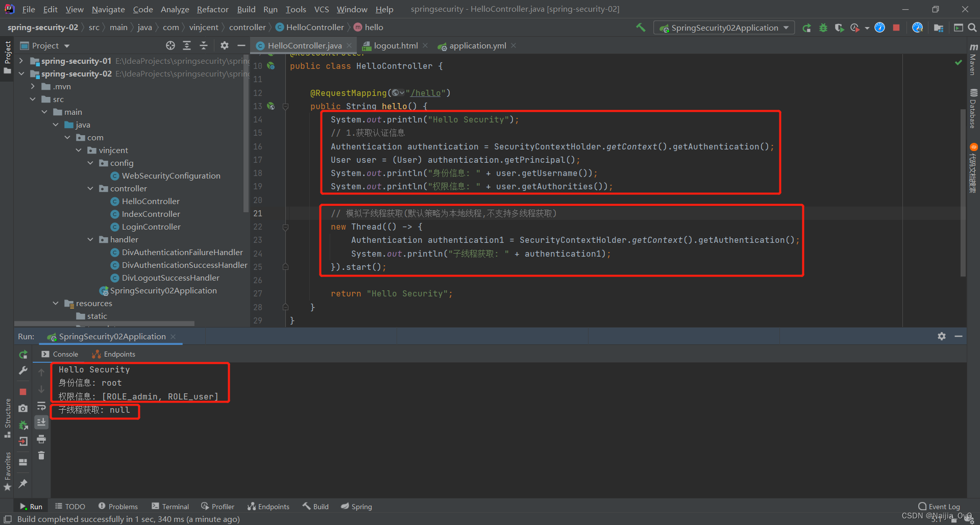Open the Problems tool window
980x525 pixels.
[118, 507]
